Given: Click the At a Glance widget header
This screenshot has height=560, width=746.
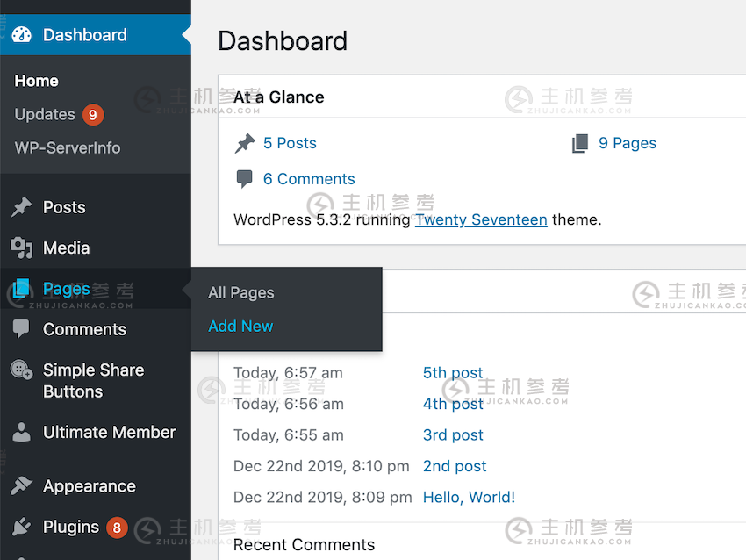Looking at the screenshot, I should 482,97.
